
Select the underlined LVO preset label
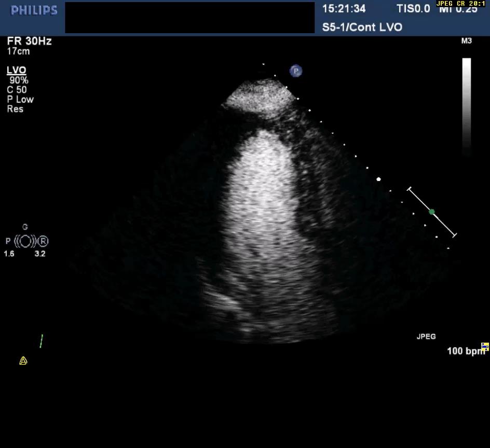pyautogui.click(x=16, y=70)
